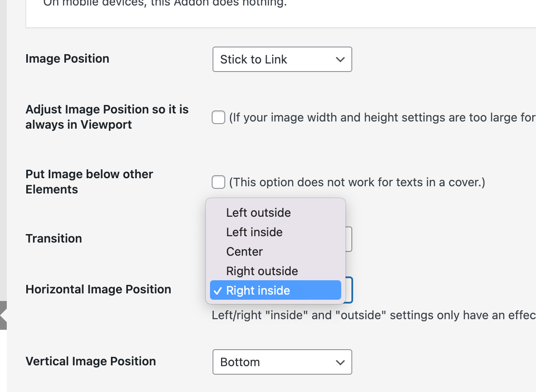Enable 'Adjust Image Position' viewport checkbox
The width and height of the screenshot is (536, 392).
pos(218,117)
